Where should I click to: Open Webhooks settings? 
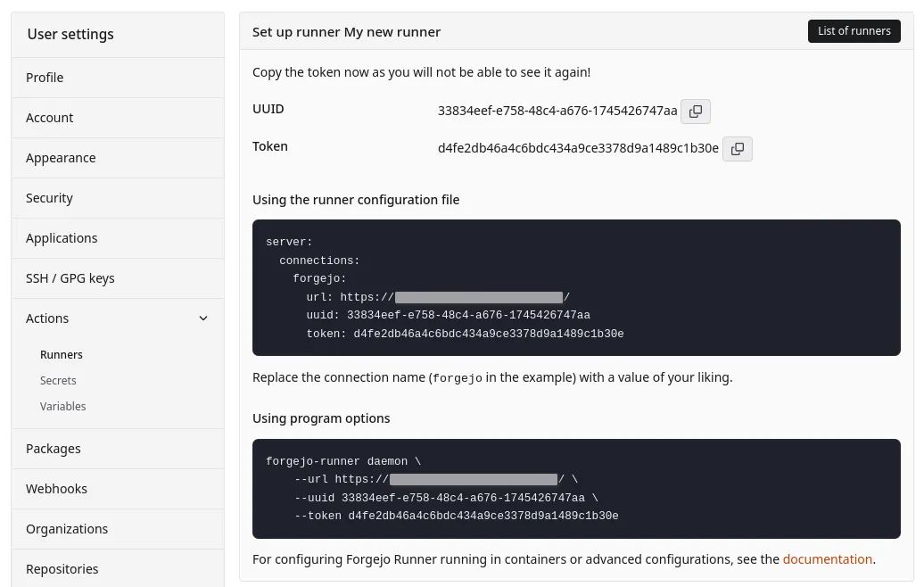(x=57, y=489)
